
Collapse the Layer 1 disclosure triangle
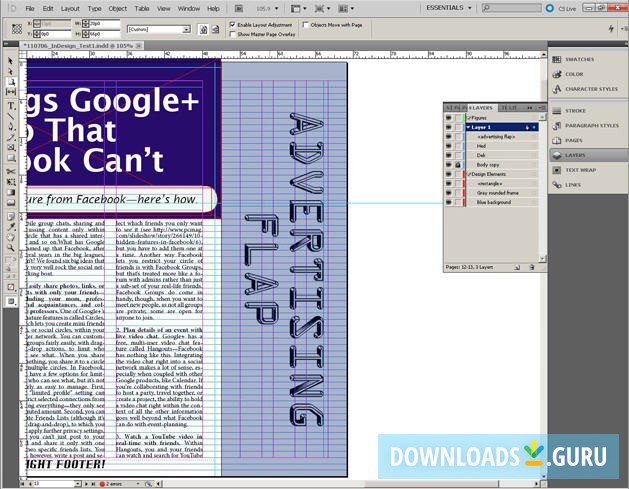[x=470, y=127]
